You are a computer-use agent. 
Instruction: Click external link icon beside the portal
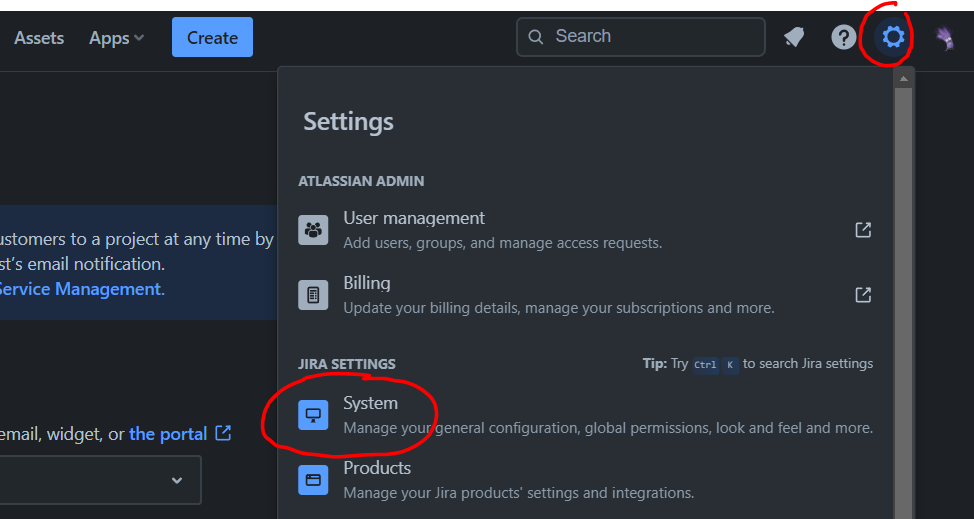pos(223,433)
